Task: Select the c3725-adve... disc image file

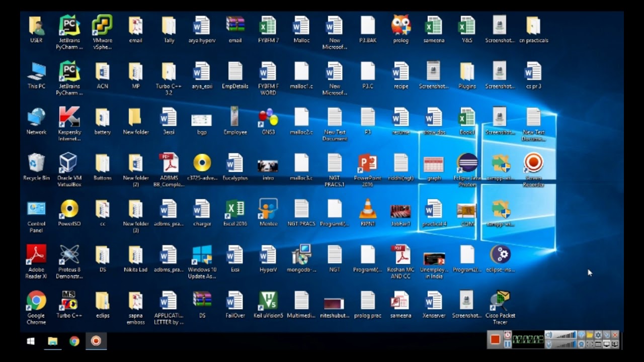Action: 202,166
